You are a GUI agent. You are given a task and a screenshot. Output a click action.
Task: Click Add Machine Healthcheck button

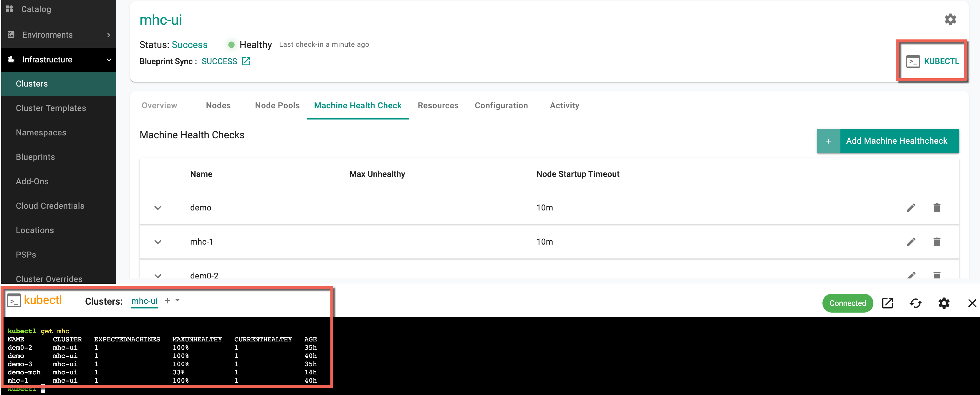pos(888,141)
